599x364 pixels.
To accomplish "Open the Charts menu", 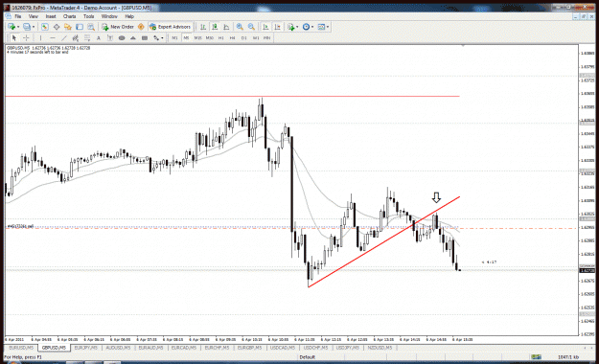I will pos(69,16).
